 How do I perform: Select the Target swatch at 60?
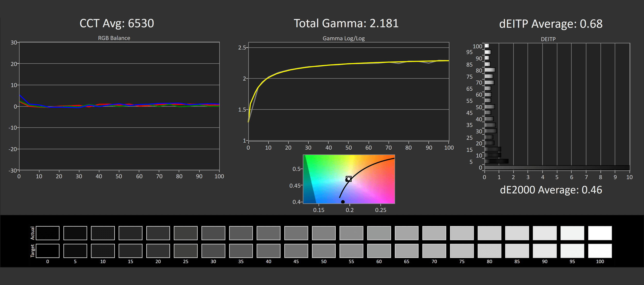(x=379, y=251)
